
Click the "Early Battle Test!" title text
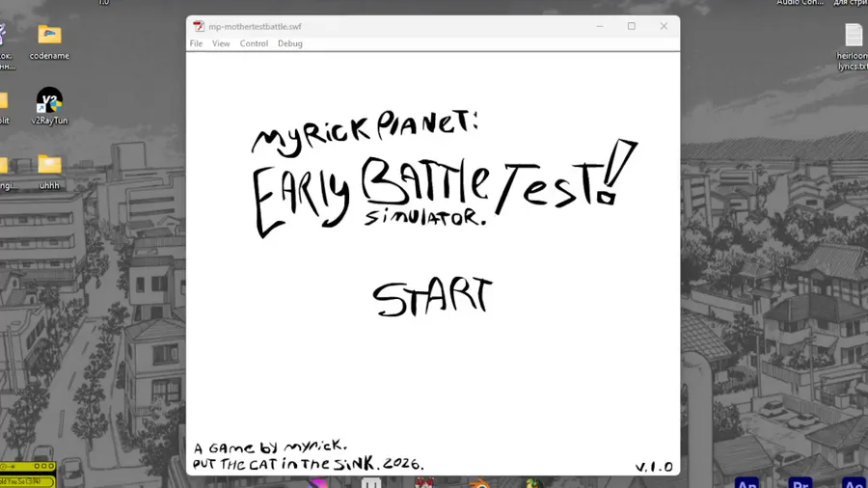(445, 188)
